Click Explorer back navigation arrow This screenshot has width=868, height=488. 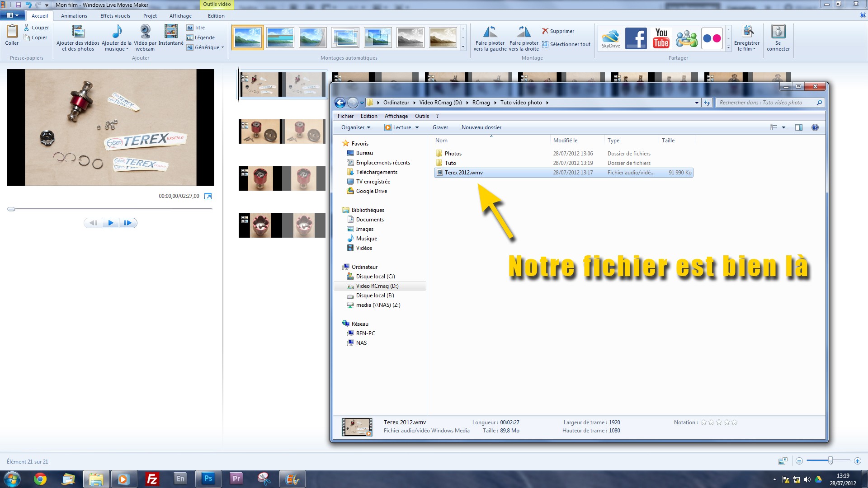click(x=340, y=103)
